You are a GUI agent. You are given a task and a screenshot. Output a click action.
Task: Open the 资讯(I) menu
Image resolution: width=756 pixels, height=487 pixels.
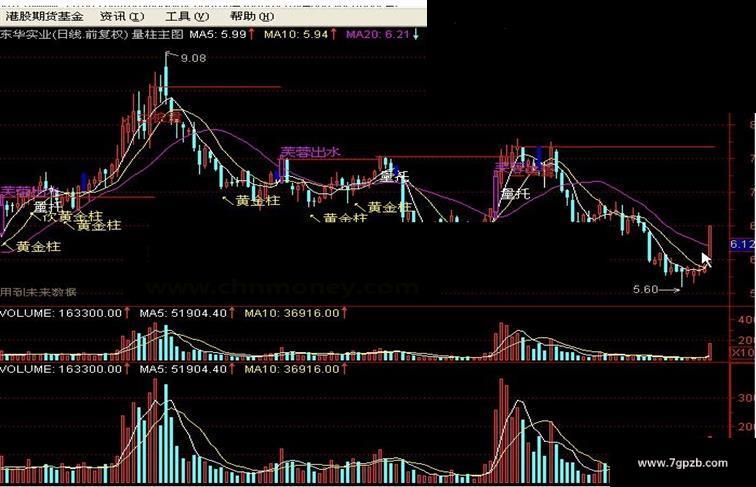tap(122, 16)
